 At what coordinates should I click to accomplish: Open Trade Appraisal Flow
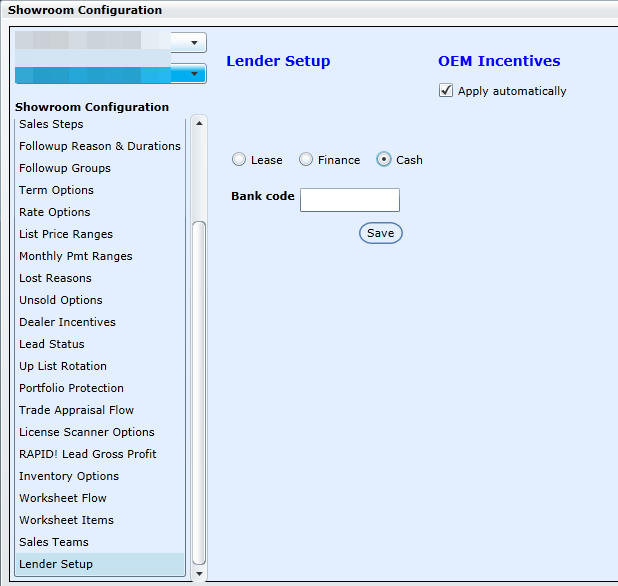click(x=76, y=410)
